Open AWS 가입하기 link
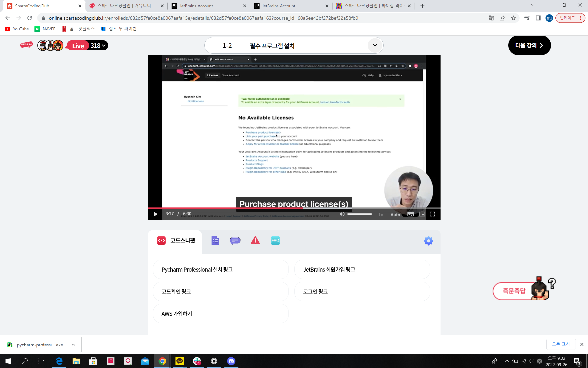The image size is (588, 368). coord(221,313)
